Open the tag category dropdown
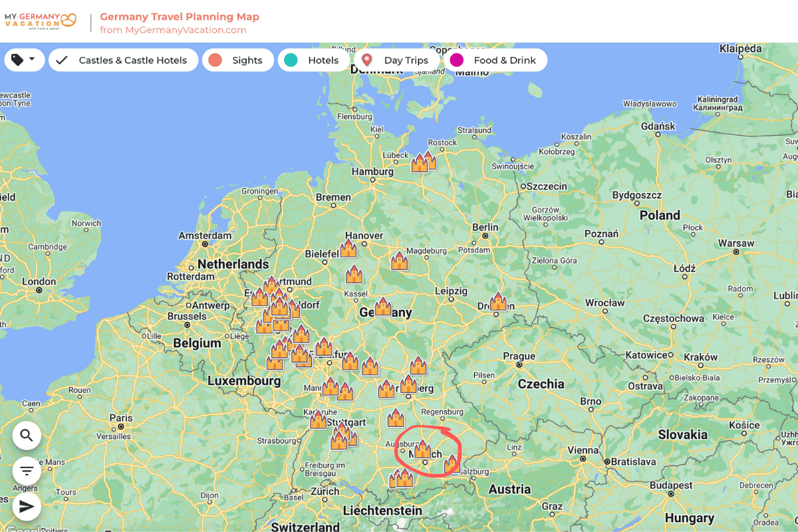The image size is (798, 532). [x=24, y=60]
